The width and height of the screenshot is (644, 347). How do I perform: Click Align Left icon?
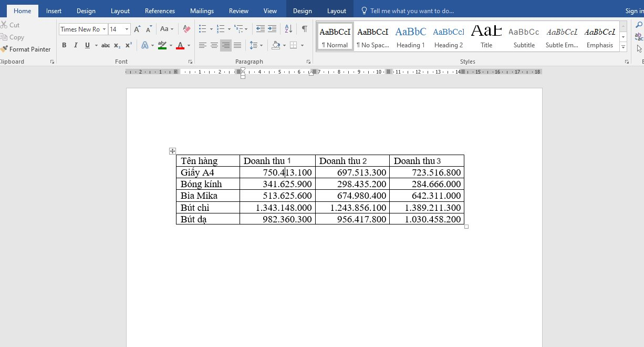203,46
